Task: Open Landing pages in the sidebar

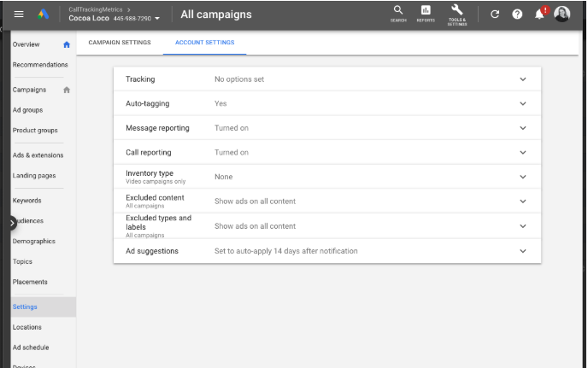Action: click(34, 175)
